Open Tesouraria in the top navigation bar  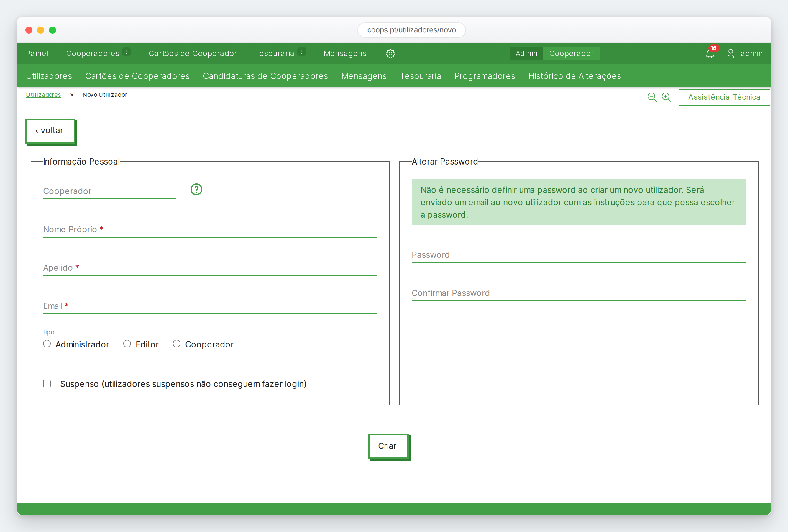(274, 54)
